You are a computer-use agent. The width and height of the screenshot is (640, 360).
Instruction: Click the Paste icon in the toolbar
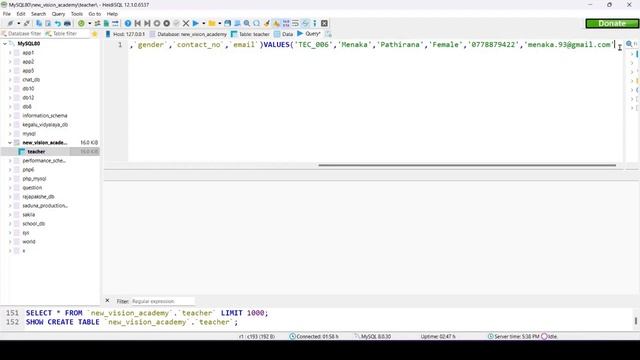[48, 23]
